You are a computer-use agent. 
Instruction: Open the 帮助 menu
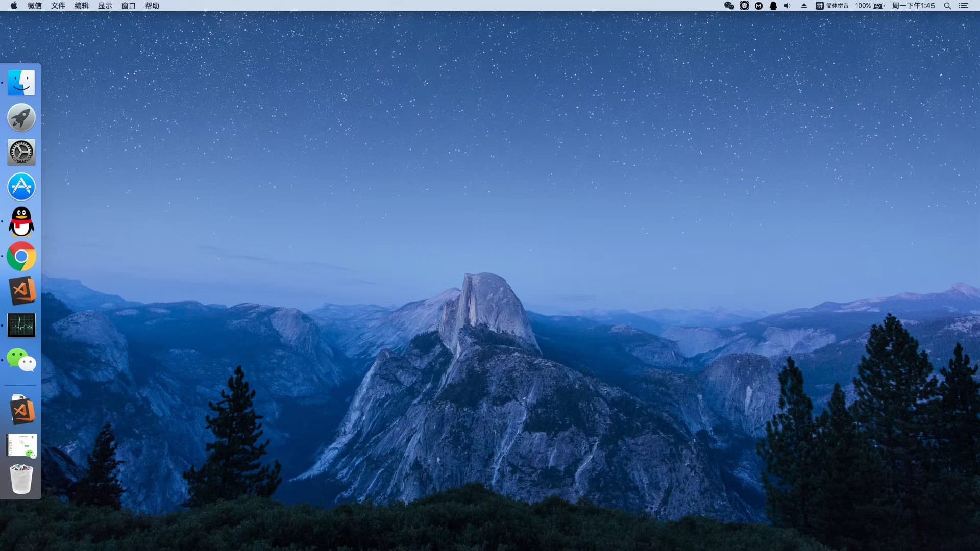[152, 6]
